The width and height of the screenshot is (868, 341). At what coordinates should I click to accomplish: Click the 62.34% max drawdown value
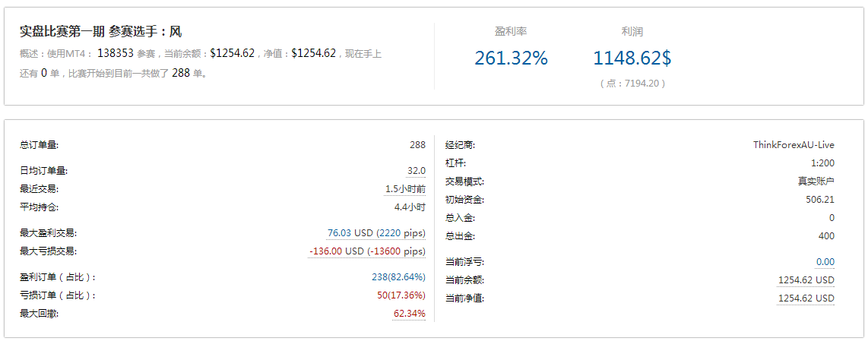coord(409,313)
